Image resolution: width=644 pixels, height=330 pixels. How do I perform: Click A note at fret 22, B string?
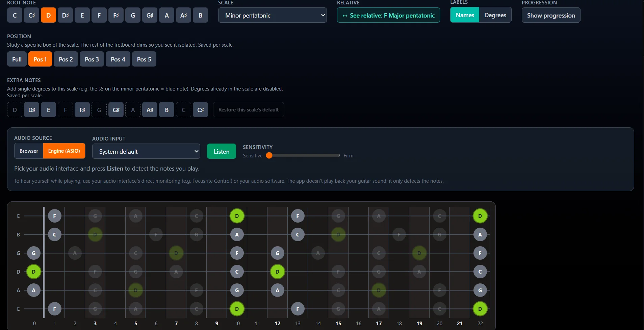[480, 234]
